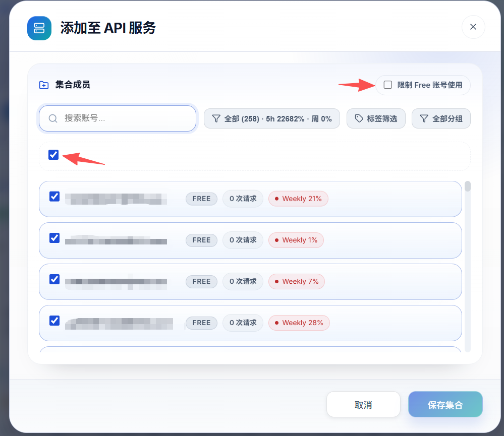Open the 标签筛选 tag filter

coord(376,118)
